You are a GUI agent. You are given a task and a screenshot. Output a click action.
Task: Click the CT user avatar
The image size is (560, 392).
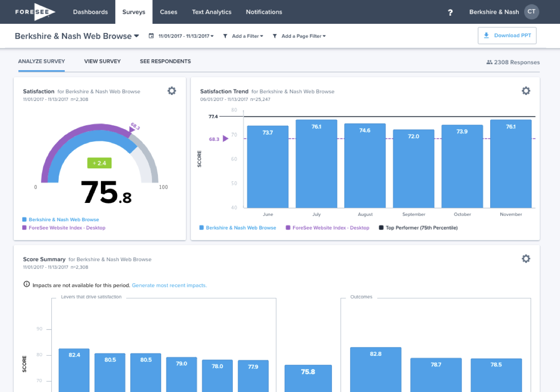tap(532, 12)
